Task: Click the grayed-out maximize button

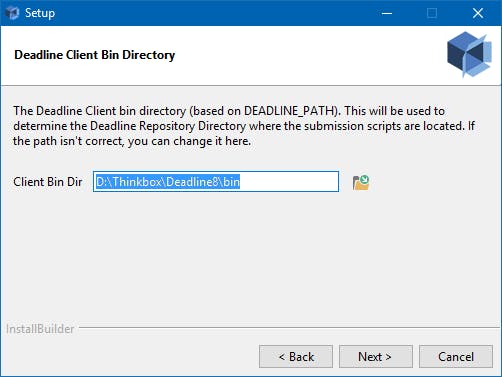Action: 432,13
